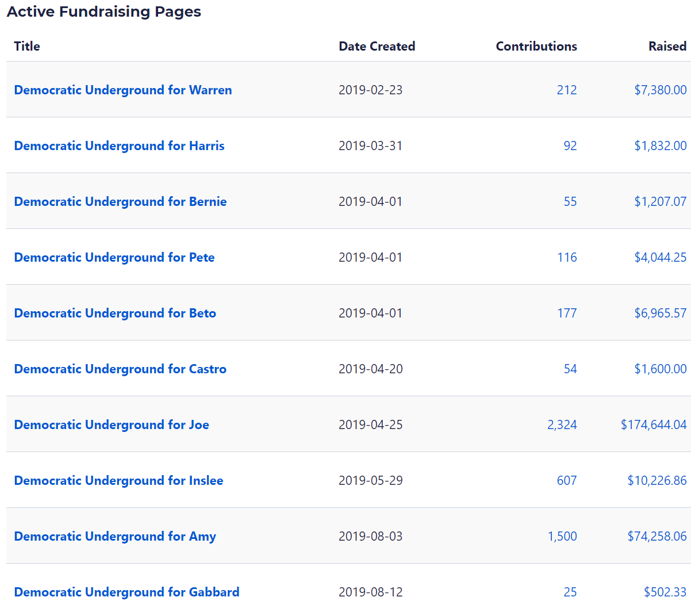Click the Title column header
Viewport: 691px width, 616px height.
point(27,46)
